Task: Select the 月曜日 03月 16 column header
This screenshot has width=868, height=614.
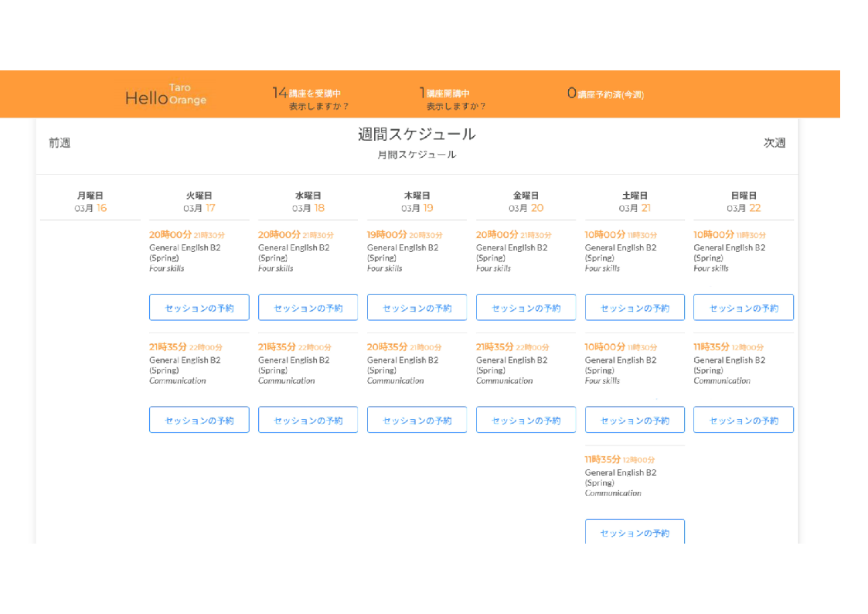Action: click(x=91, y=202)
